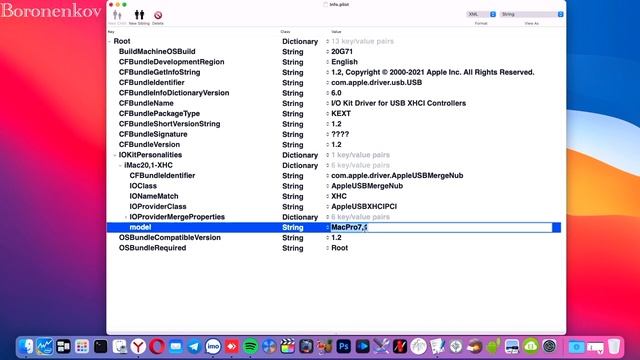Image resolution: width=640 pixels, height=360 pixels.
Task: Click the Value column header
Action: [336, 32]
